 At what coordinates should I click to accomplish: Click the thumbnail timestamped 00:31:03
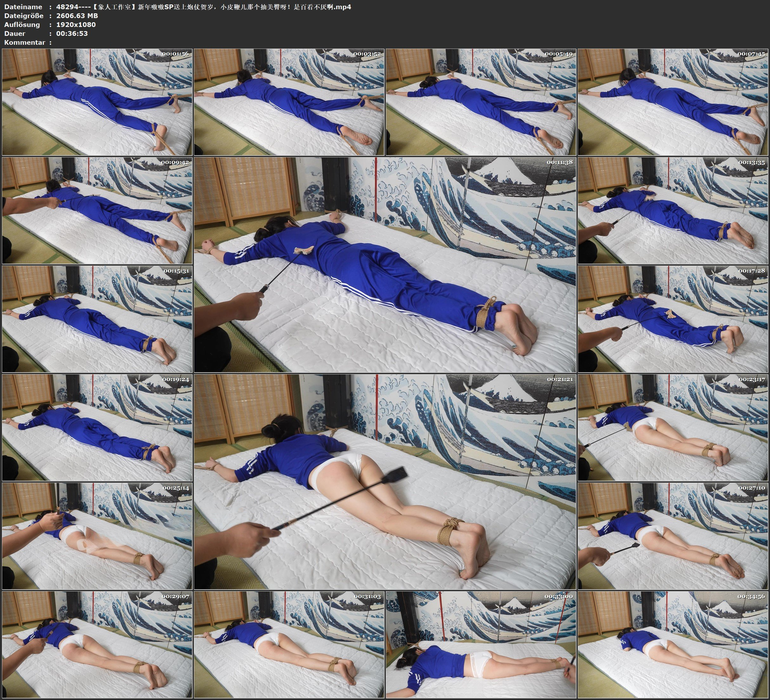[x=289, y=644]
